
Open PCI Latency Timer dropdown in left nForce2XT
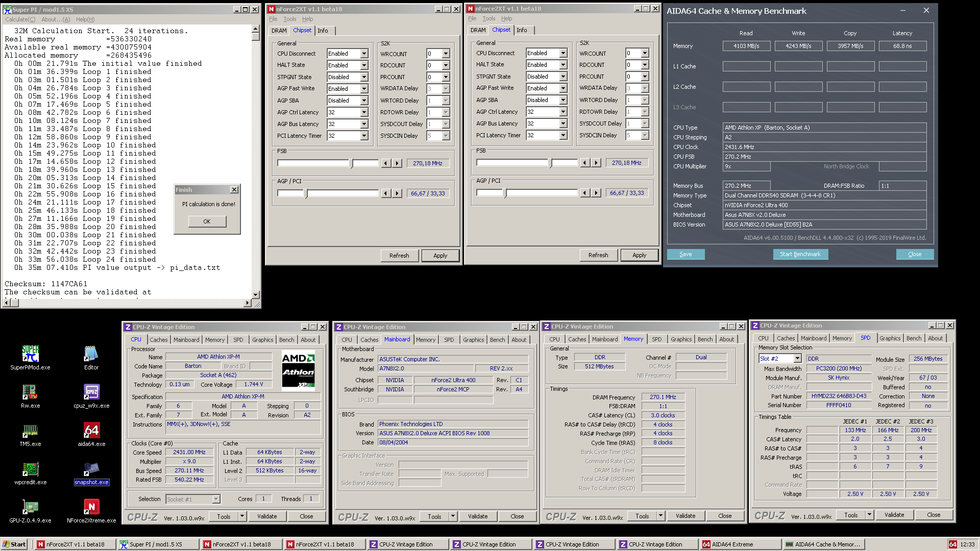coord(364,136)
